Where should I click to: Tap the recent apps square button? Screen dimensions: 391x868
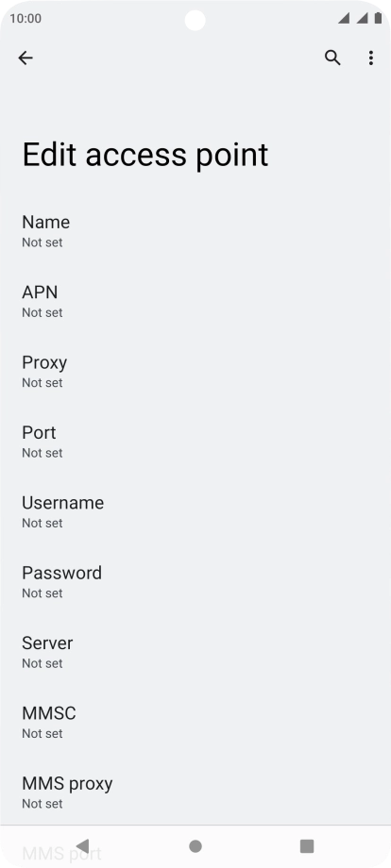click(307, 846)
